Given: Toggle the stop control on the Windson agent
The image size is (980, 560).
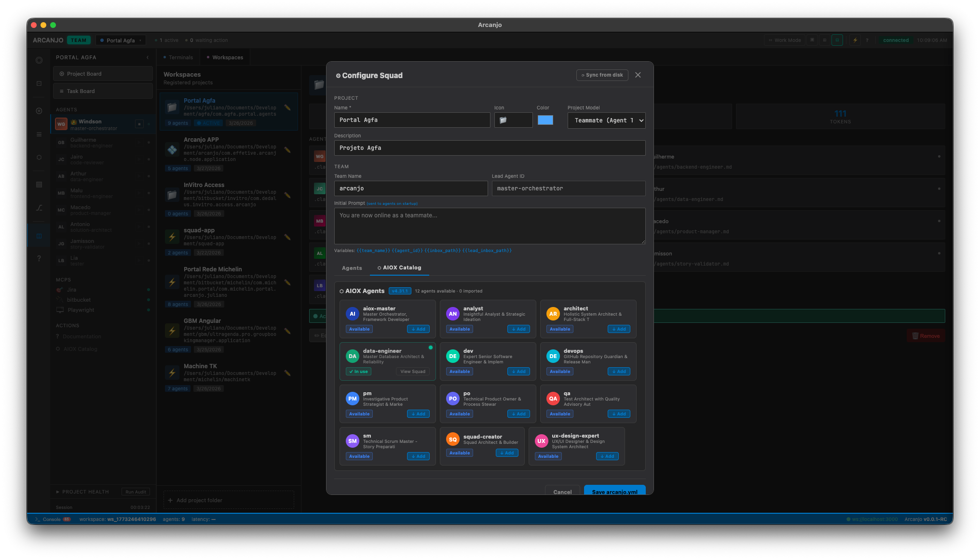Looking at the screenshot, I should [x=139, y=124].
